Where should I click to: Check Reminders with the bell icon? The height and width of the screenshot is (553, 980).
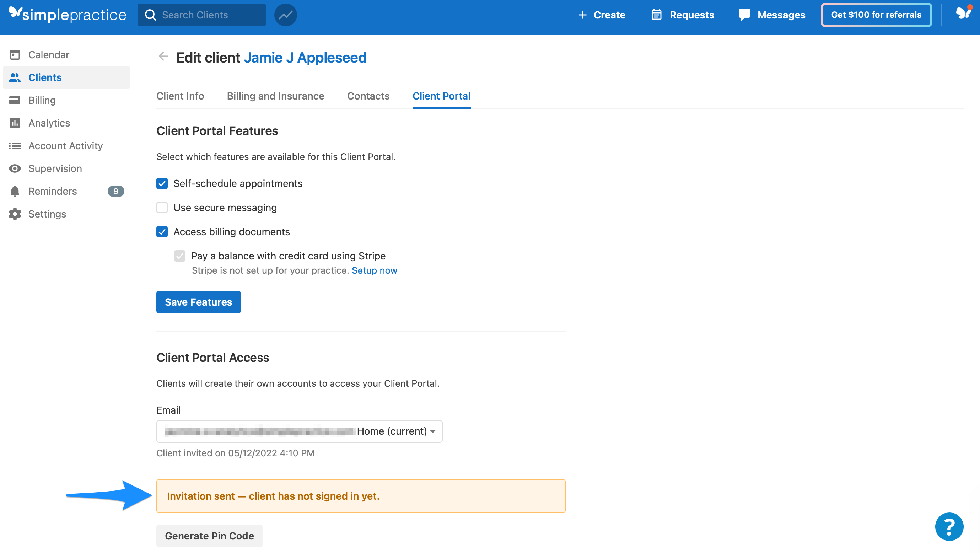[52, 191]
